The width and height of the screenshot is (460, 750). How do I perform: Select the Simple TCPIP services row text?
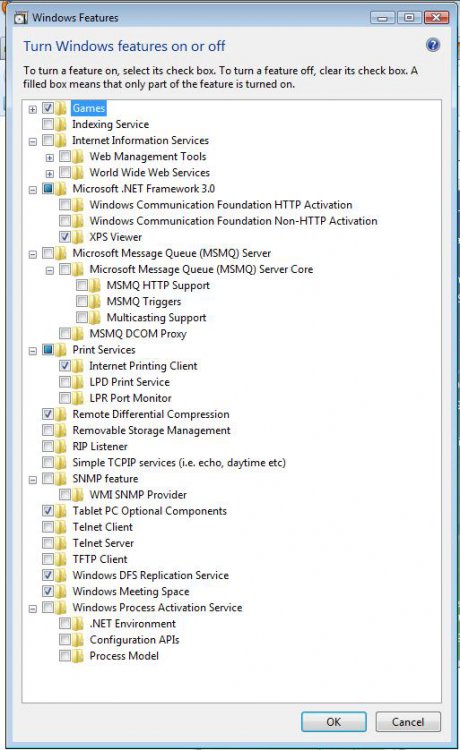(x=179, y=463)
